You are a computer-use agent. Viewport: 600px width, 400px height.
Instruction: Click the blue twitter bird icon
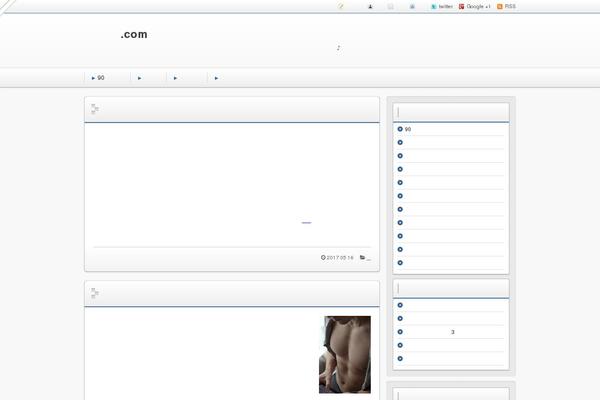[434, 7]
